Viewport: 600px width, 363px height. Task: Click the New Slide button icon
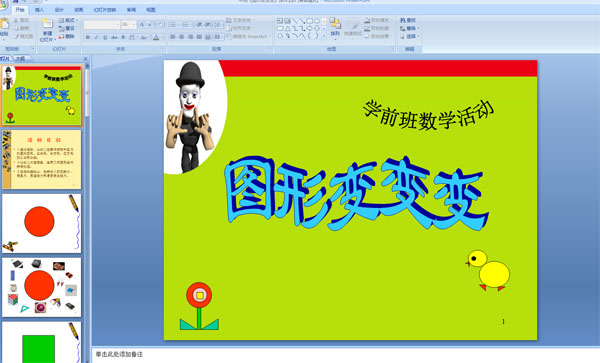point(47,24)
